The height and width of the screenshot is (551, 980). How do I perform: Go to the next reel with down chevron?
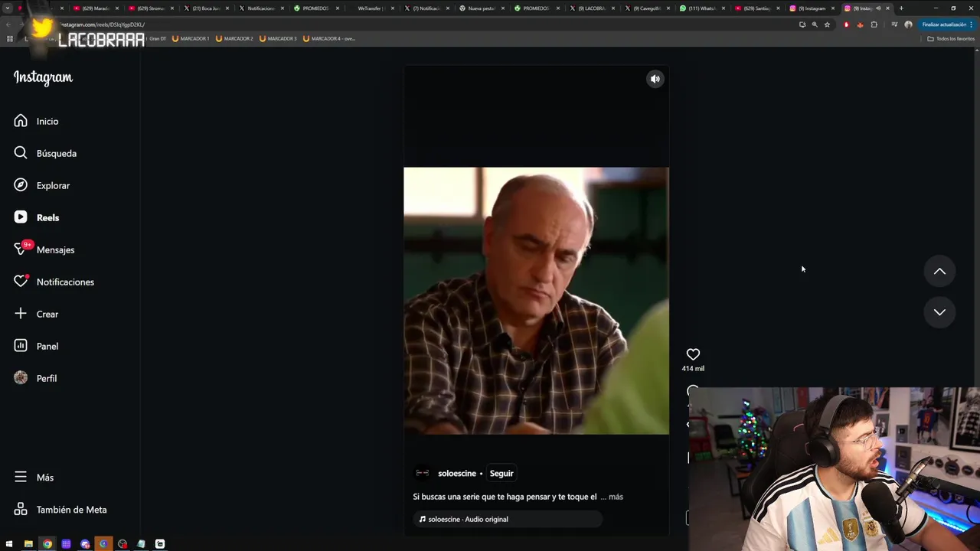939,312
